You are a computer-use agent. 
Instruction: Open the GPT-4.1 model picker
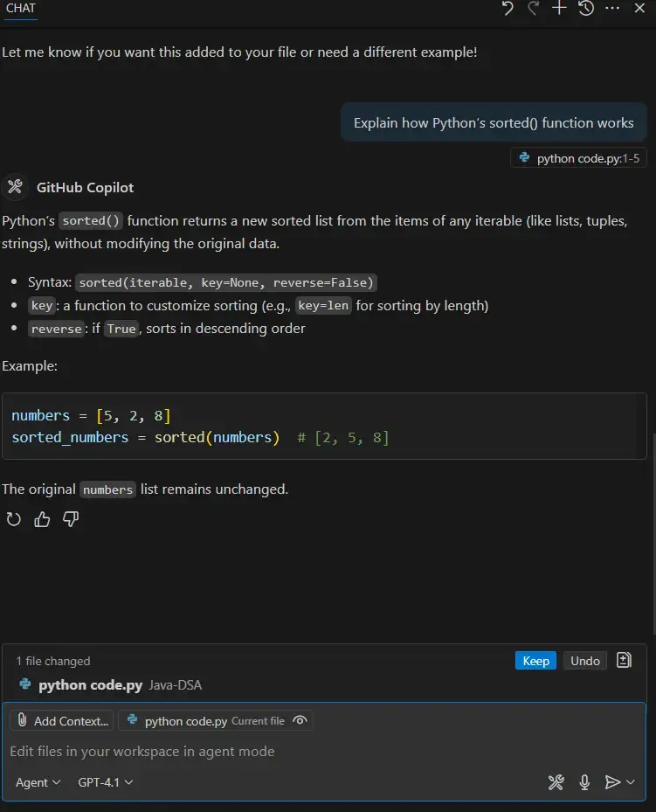pyautogui.click(x=105, y=782)
